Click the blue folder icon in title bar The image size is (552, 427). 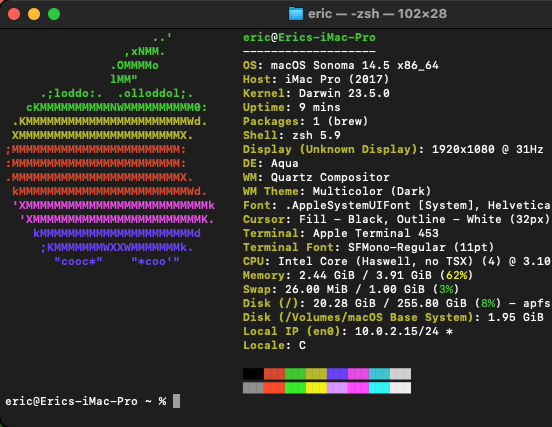tap(296, 14)
